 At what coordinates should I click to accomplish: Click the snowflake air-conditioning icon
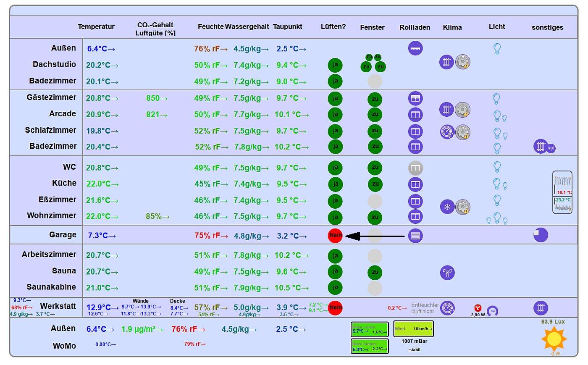tap(447, 207)
